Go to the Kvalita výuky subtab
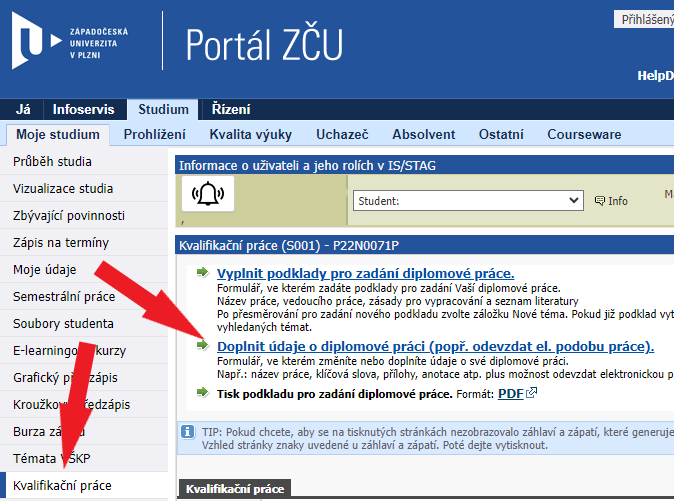 (251, 134)
